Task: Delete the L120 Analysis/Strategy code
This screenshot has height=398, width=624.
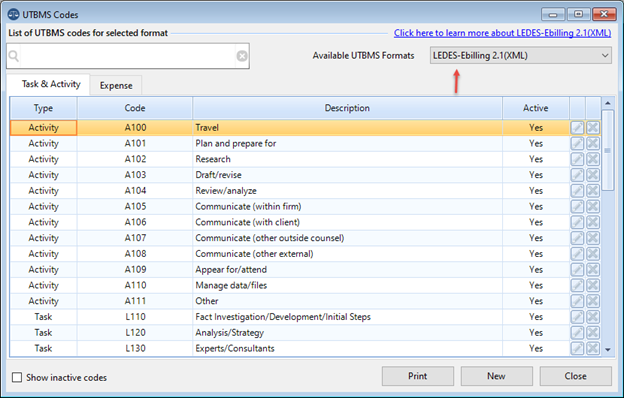Action: (593, 333)
